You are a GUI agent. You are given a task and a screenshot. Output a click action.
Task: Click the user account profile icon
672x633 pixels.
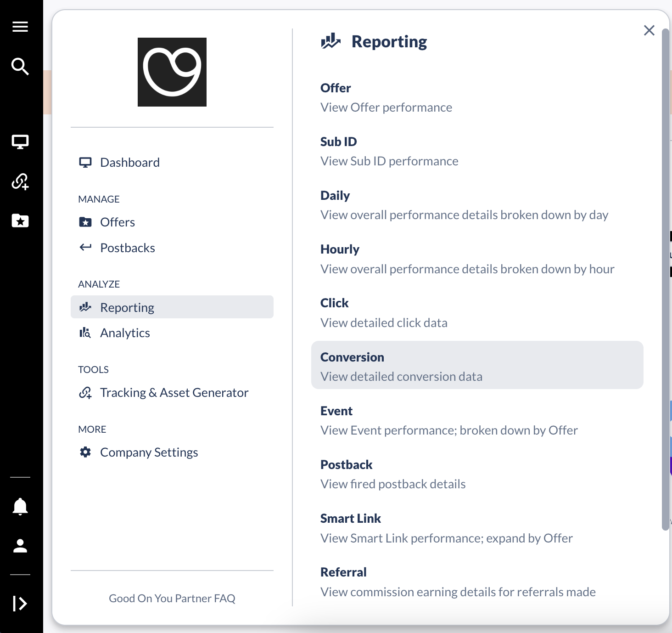20,546
